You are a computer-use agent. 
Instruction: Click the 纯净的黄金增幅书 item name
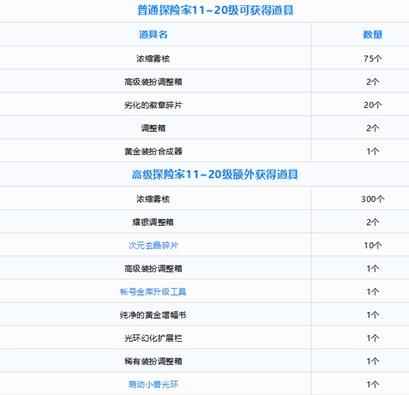click(x=153, y=315)
